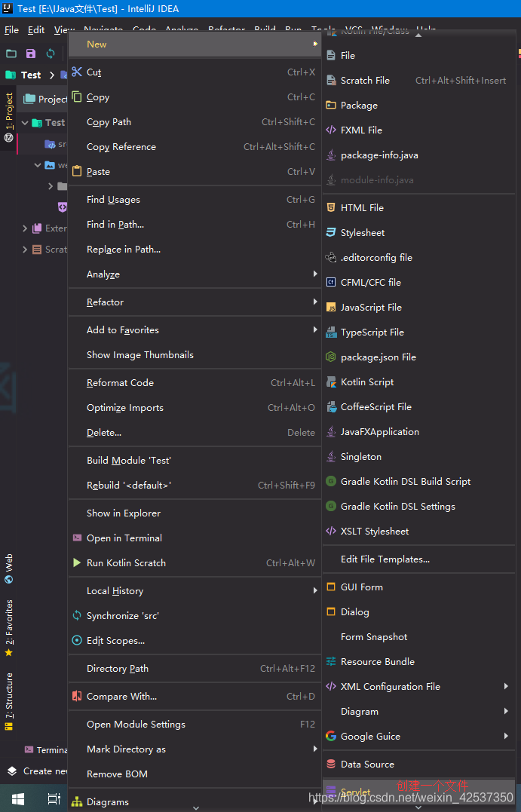521x812 pixels.
Task: Select Delete... menu item
Action: click(195, 433)
